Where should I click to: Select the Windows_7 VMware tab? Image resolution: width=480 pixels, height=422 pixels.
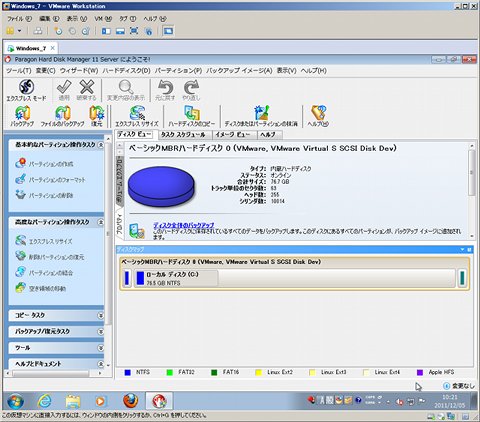tap(31, 48)
